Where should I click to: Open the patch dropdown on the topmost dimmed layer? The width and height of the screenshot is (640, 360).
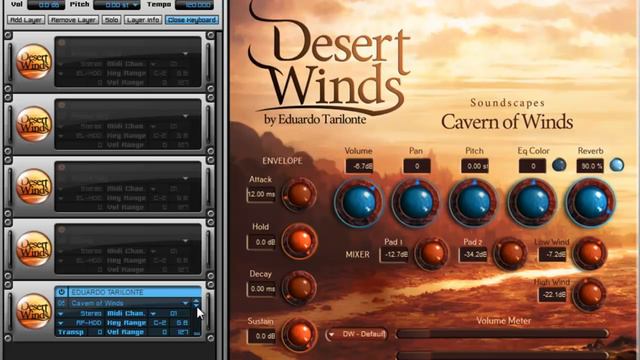tap(185, 53)
